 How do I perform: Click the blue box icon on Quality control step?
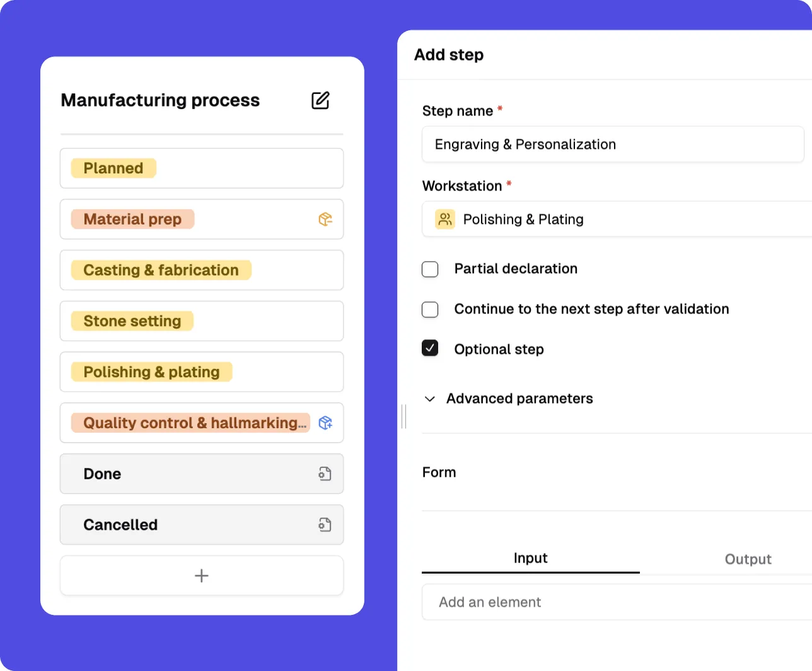pyautogui.click(x=325, y=423)
